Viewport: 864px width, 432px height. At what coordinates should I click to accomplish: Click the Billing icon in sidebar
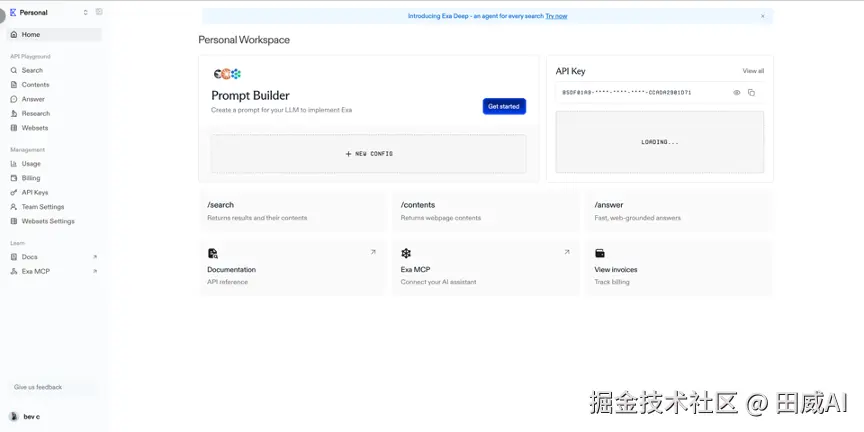click(14, 178)
